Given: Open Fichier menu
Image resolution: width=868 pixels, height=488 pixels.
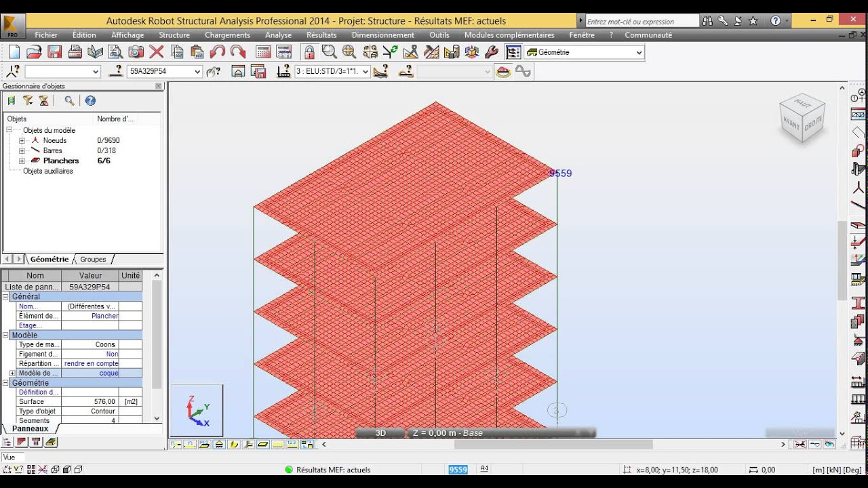Looking at the screenshot, I should click(x=46, y=35).
